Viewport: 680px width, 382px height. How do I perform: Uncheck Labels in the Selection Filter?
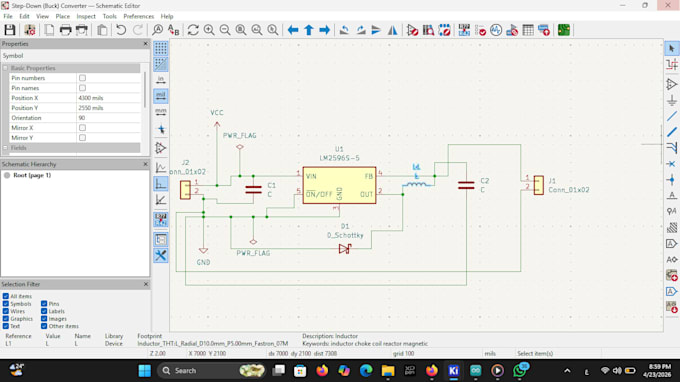pos(44,311)
